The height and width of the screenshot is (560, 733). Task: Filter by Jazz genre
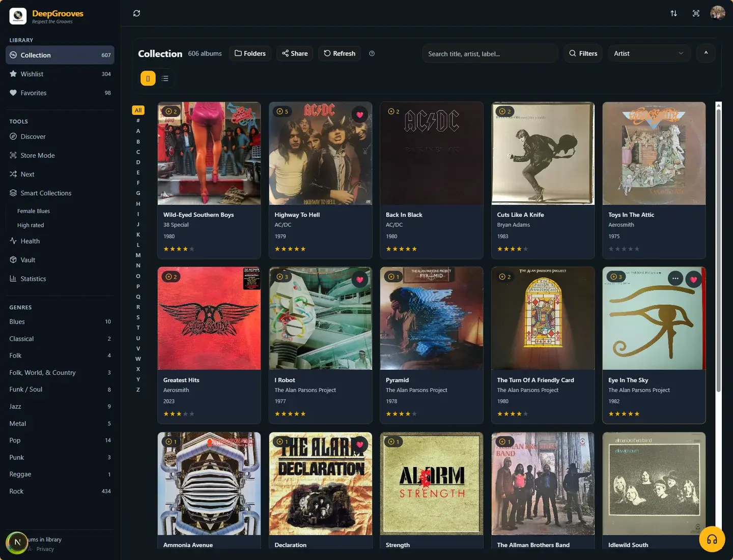click(60, 406)
